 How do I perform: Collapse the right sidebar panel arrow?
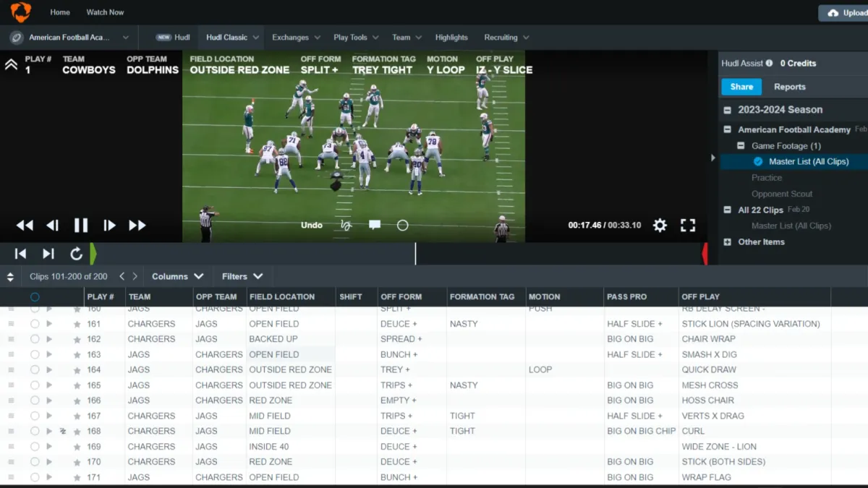pyautogui.click(x=712, y=158)
